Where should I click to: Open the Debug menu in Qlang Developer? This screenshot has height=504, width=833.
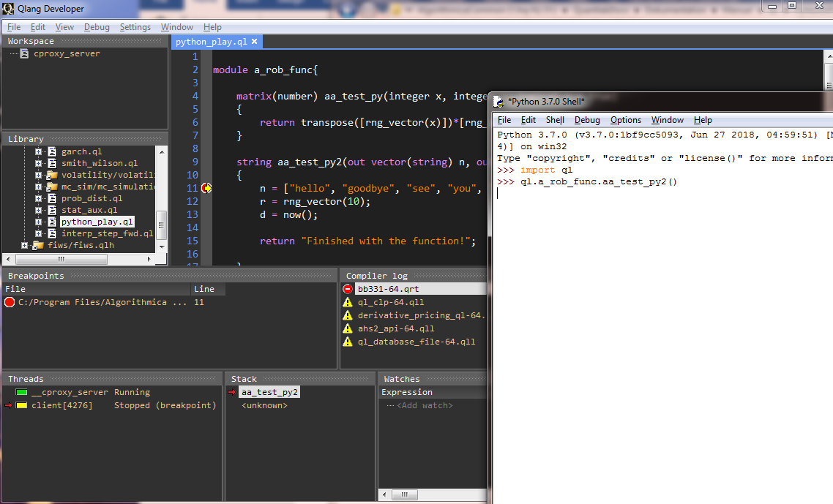click(97, 27)
